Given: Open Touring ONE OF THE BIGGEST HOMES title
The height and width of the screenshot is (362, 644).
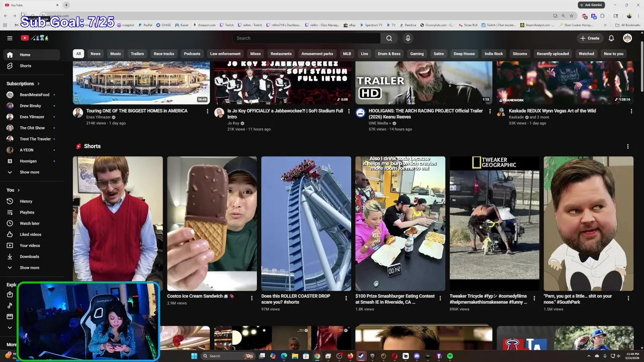Looking at the screenshot, I should tap(137, 111).
